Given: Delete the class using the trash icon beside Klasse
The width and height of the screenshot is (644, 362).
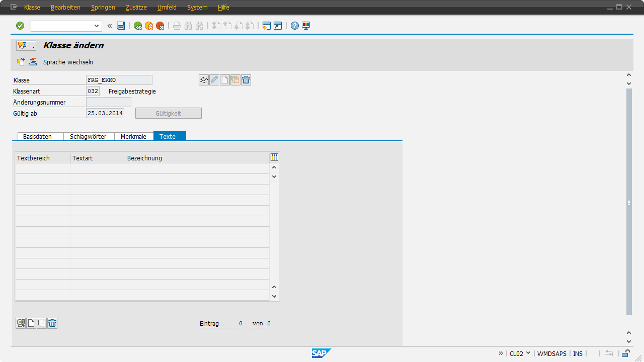Looking at the screenshot, I should pos(246,80).
